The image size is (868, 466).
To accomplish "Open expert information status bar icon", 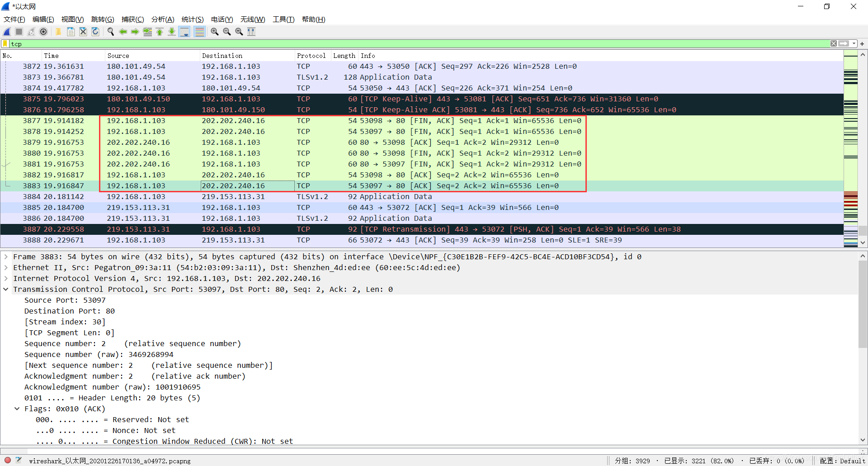I will point(7,460).
